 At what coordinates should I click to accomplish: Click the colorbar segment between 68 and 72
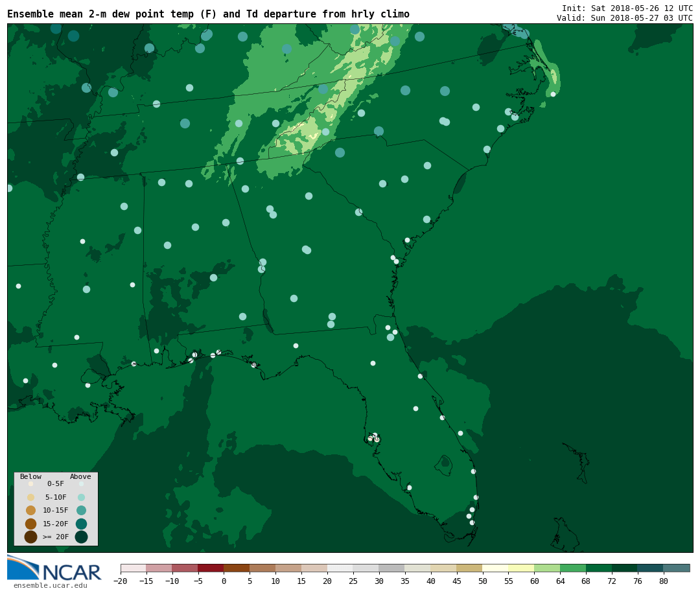coord(599,568)
